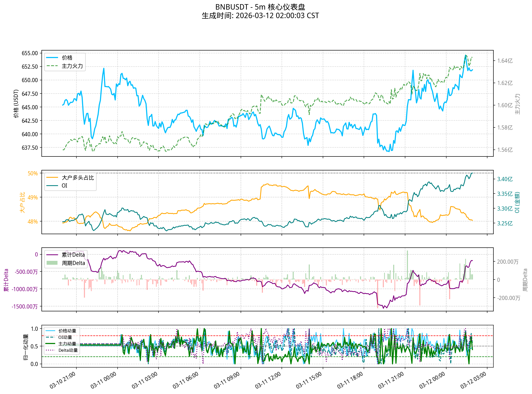Screen dimensions: 532x394
Task: Click the 价格 (USDT) y-axis title
Action: 16,104
